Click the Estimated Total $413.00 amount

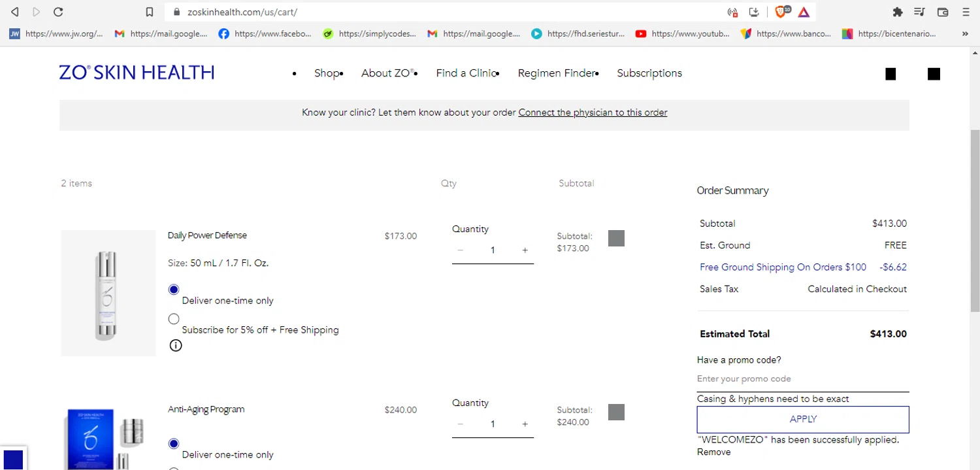[x=888, y=333]
